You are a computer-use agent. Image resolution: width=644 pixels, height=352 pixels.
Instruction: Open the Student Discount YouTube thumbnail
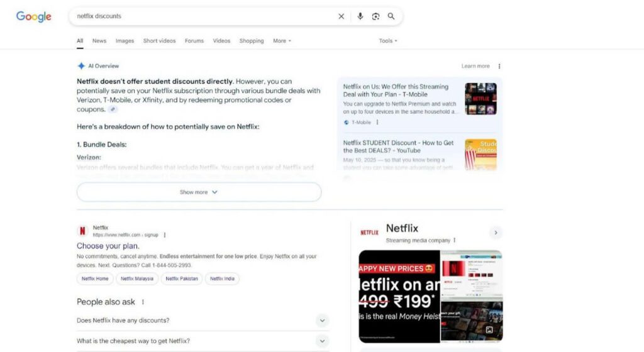[480, 154]
